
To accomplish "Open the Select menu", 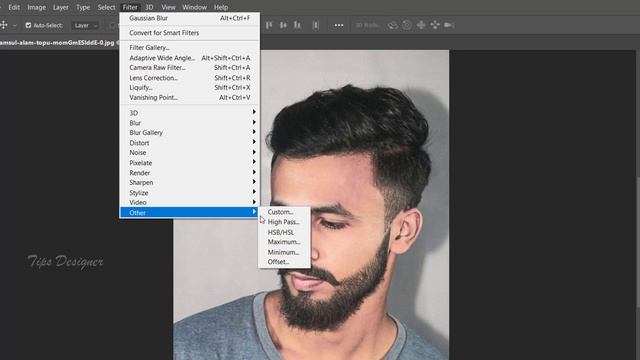I will point(106,7).
